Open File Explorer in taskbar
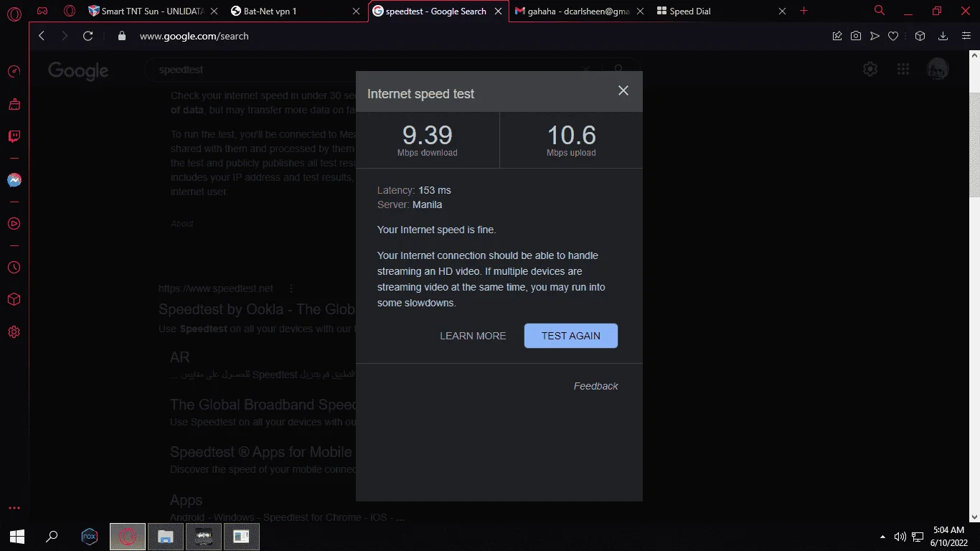This screenshot has width=980, height=551. 166,536
